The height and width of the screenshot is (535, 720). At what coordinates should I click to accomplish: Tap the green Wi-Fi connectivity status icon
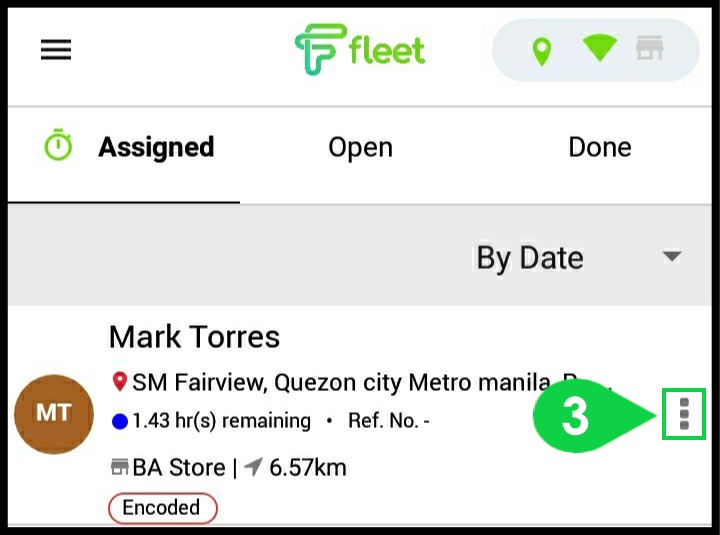599,48
